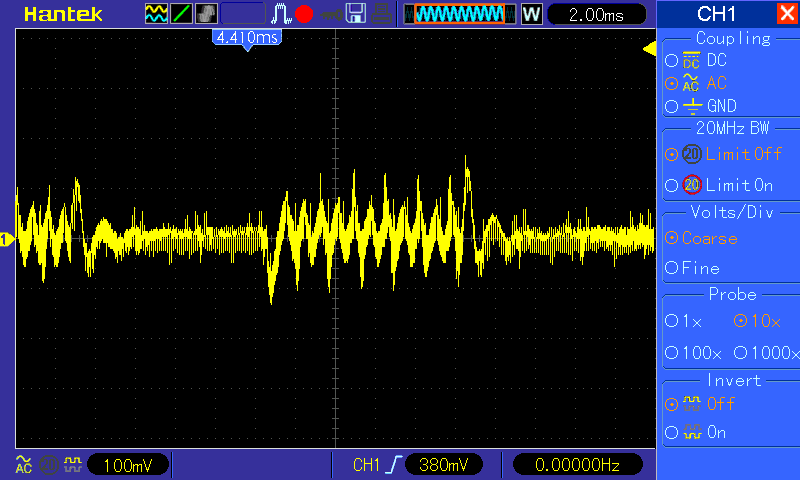Click the 100mV volts per division readout

coord(128,465)
